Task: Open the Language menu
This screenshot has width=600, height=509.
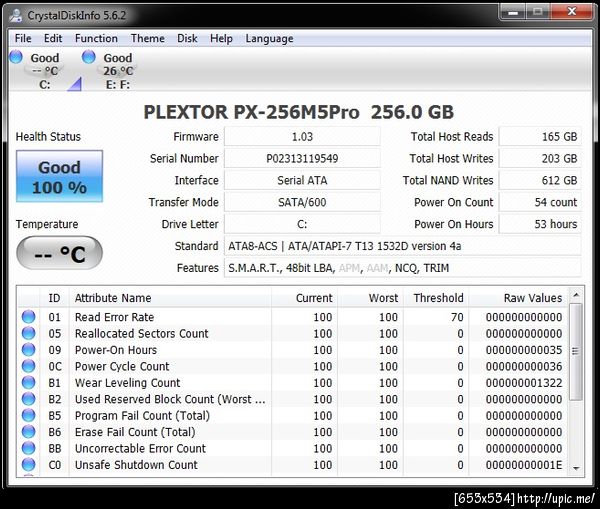Action: [269, 39]
